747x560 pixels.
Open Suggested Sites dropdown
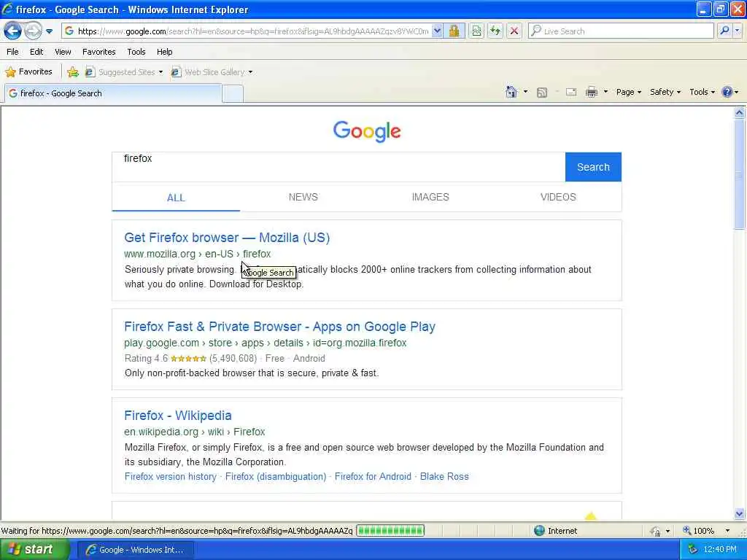point(124,72)
